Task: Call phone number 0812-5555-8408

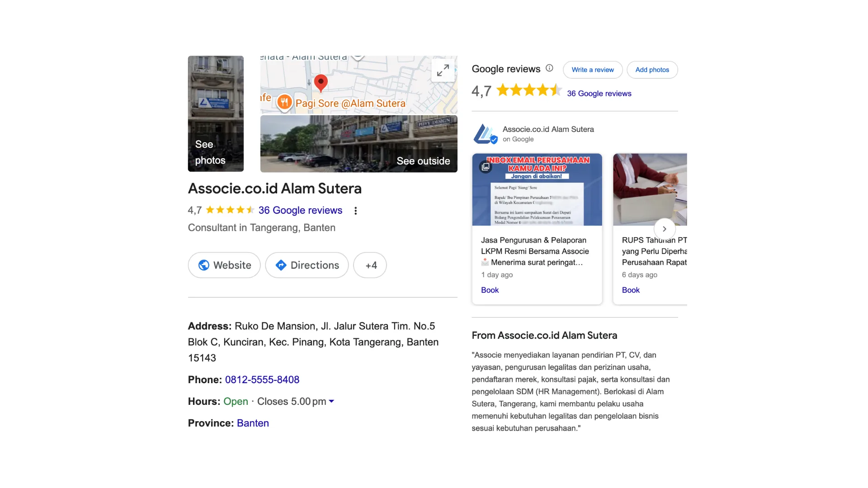Action: 262,380
